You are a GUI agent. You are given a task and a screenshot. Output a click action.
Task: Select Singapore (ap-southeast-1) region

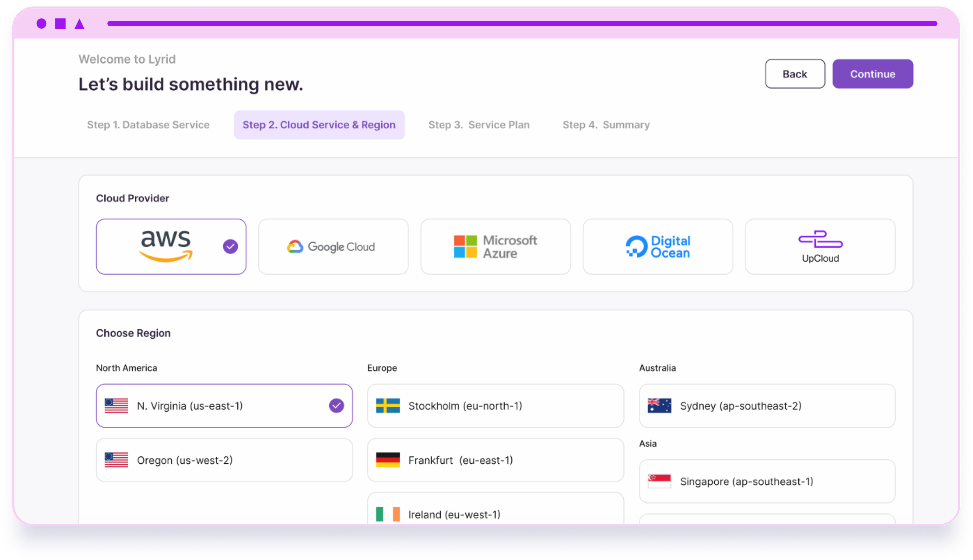point(767,481)
